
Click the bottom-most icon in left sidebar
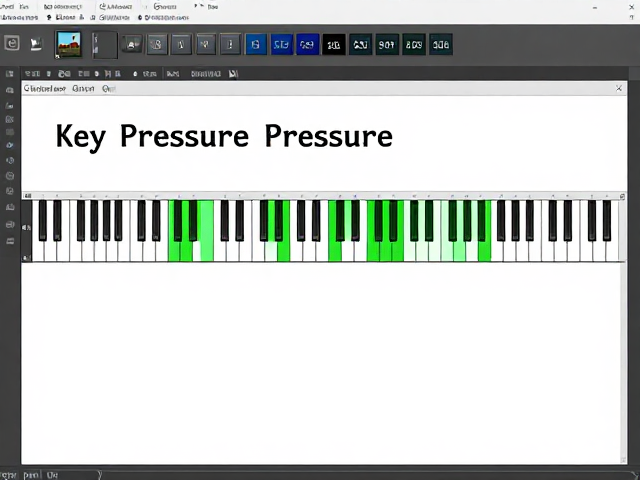(x=10, y=241)
